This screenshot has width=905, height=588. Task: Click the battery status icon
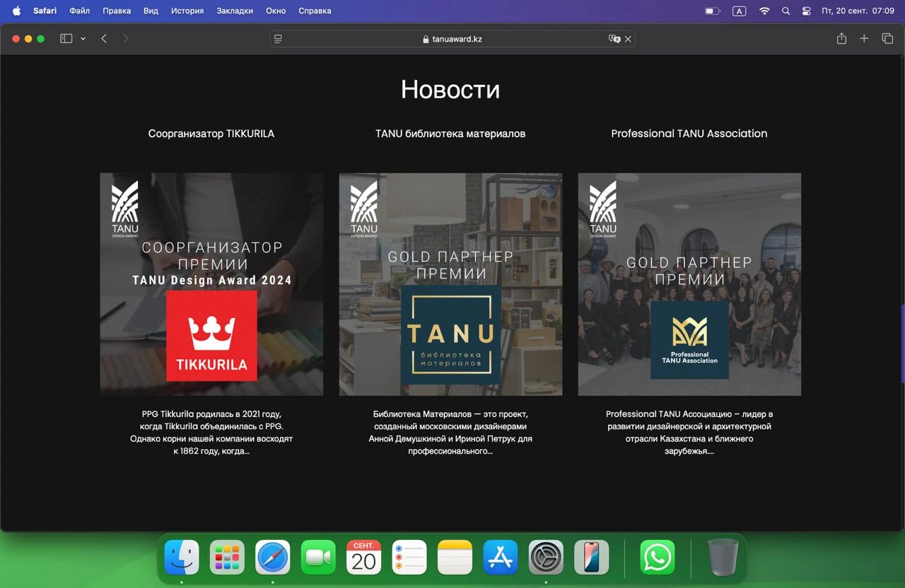[x=713, y=11]
